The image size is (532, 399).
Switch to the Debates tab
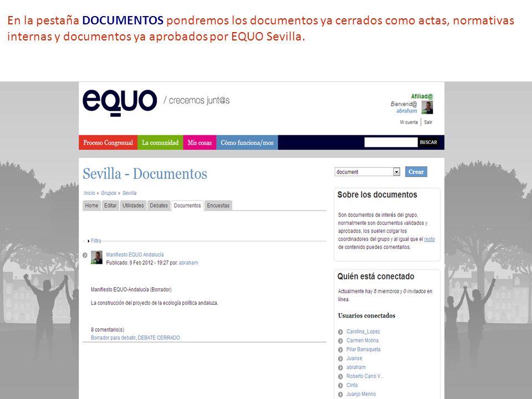coord(159,206)
